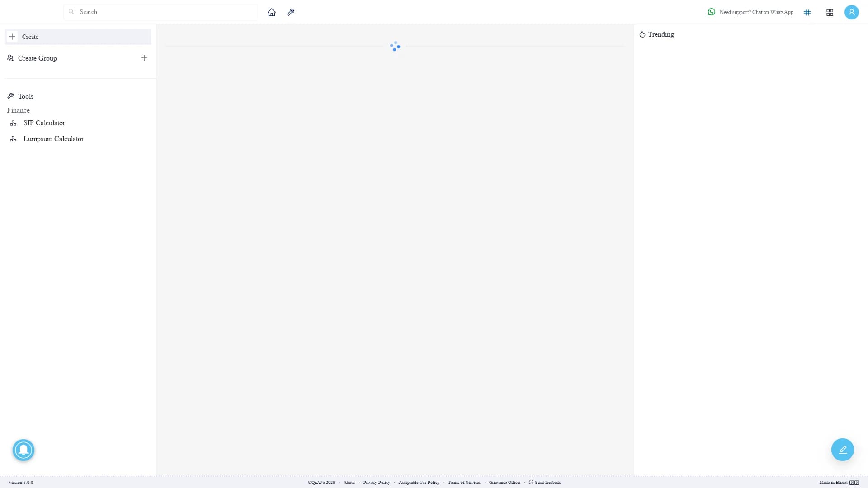This screenshot has height=488, width=868.
Task: Open Terms of Services link
Action: (464, 483)
